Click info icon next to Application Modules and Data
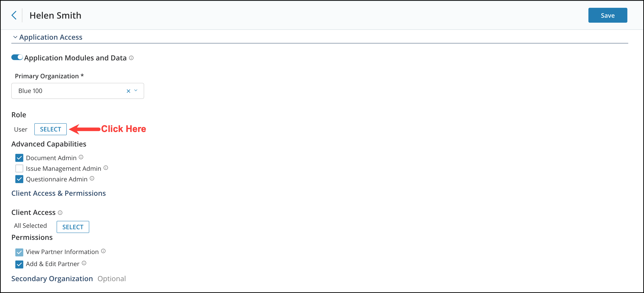Screen dimensions: 644x293 coord(131,58)
